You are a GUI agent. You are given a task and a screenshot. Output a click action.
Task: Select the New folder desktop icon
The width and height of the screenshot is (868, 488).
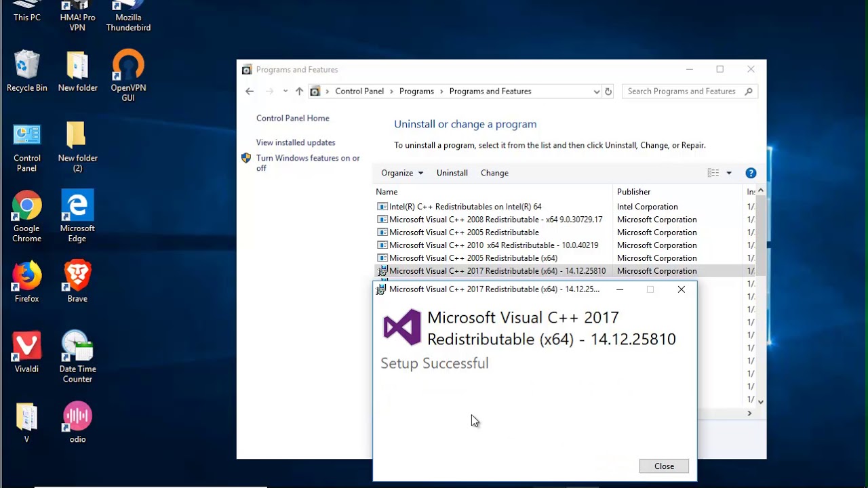(77, 71)
